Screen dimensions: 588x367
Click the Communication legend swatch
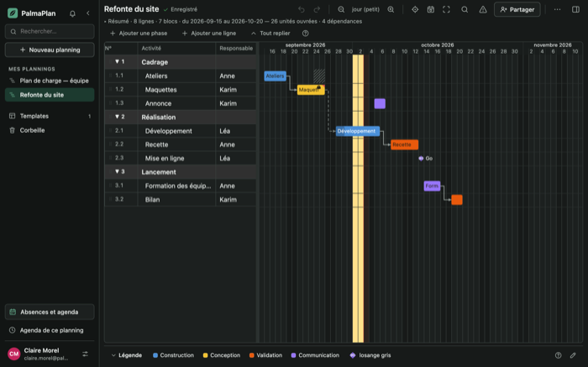294,355
